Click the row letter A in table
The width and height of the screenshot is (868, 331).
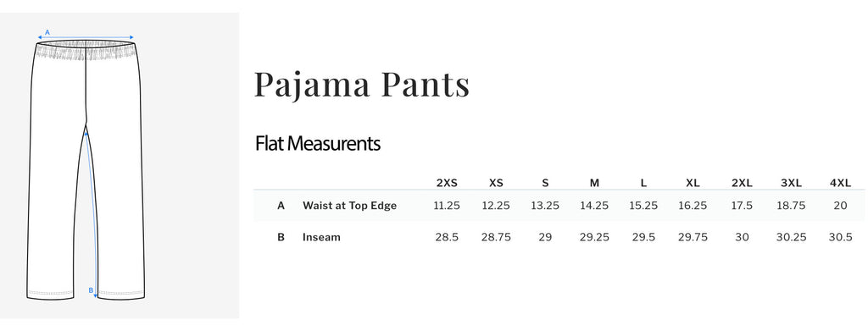pyautogui.click(x=281, y=206)
